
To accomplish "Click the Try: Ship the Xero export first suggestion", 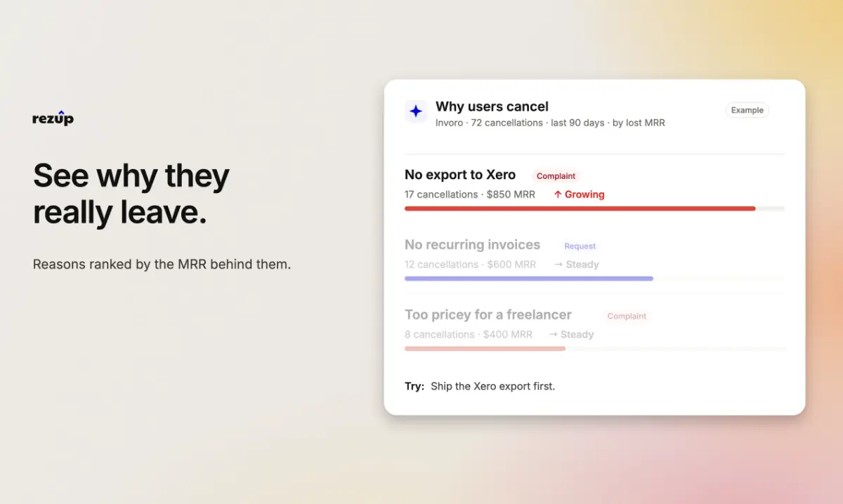I will (480, 386).
